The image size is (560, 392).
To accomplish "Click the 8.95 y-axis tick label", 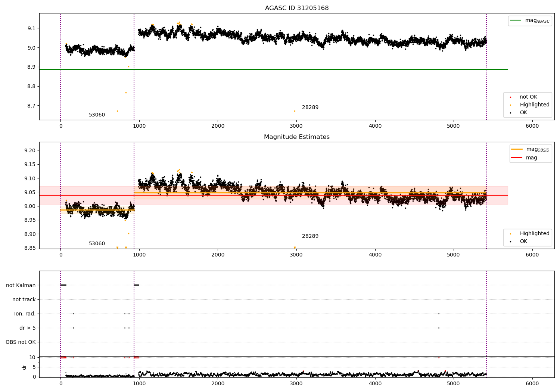I will coord(30,220).
